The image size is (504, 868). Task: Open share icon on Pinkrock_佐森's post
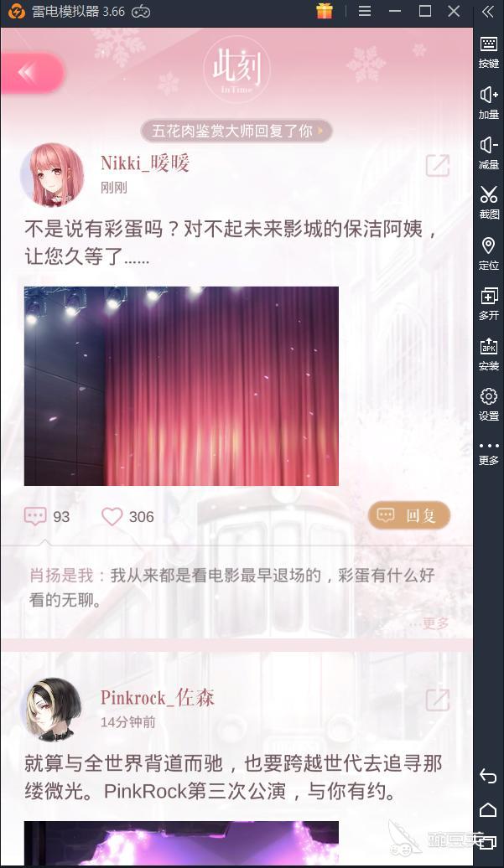[437, 700]
